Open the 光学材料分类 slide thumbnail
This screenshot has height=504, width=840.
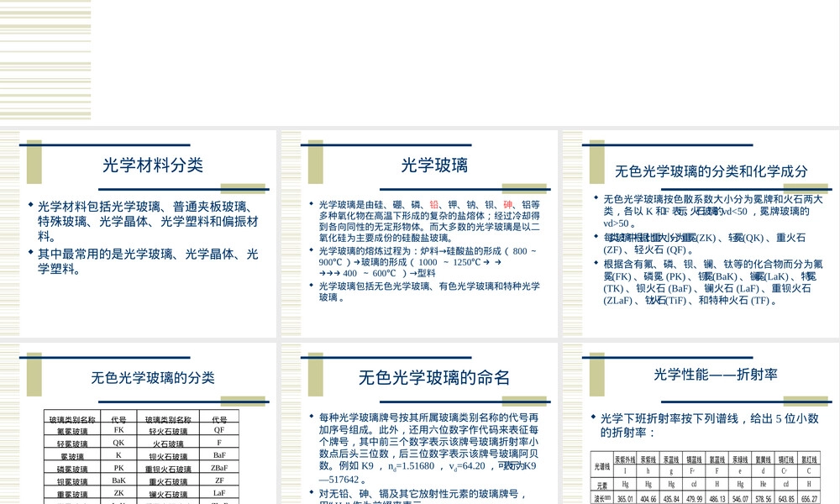(139, 234)
